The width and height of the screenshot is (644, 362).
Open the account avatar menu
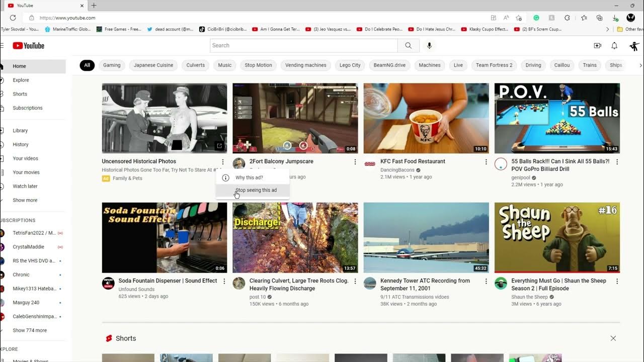pyautogui.click(x=634, y=46)
